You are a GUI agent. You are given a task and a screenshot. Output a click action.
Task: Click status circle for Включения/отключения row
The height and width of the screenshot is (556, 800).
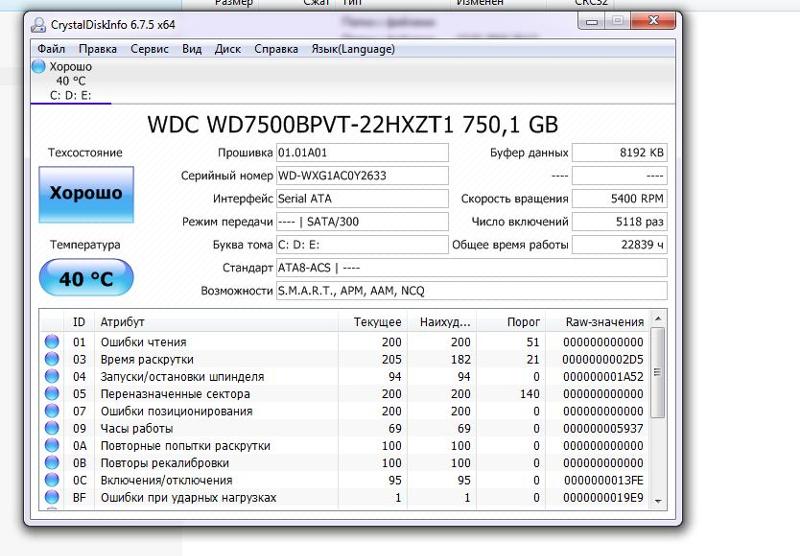tap(52, 480)
